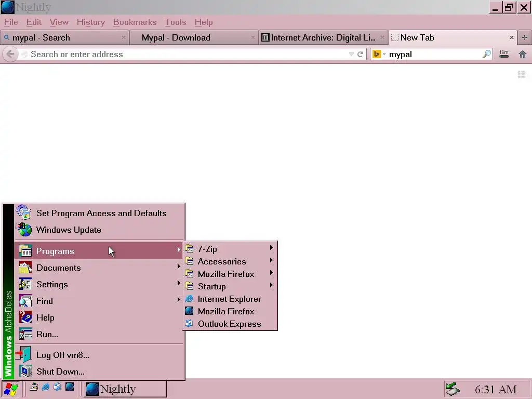Close the New Tab tab
Viewport: 532px width, 399px height.
pos(511,37)
